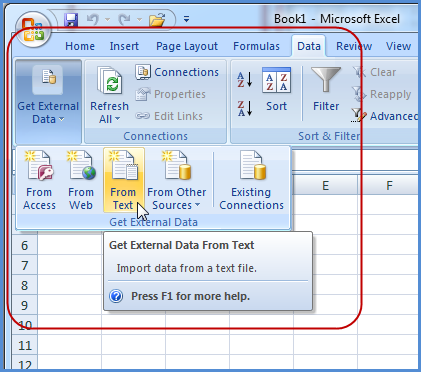Viewport: 421px width, 372px height.
Task: Reapply the filter
Action: pos(381,94)
